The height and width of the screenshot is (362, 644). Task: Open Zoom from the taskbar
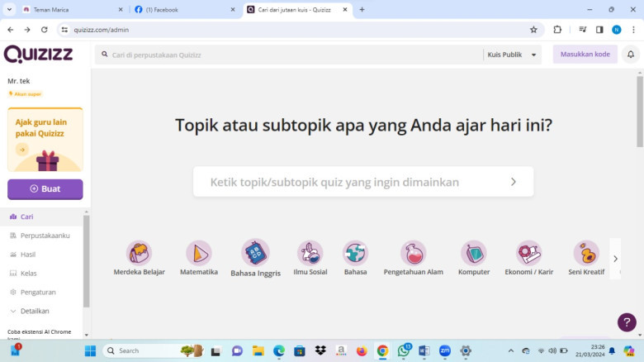(x=445, y=350)
